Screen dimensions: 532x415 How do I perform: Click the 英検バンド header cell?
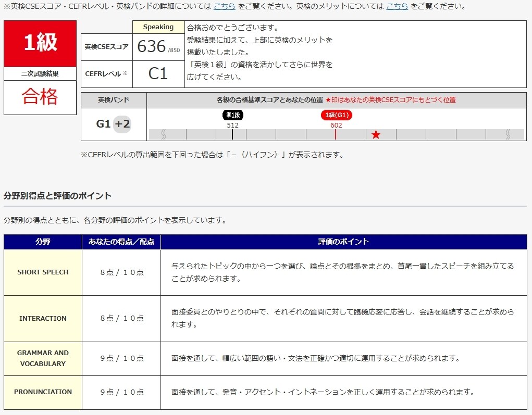click(x=114, y=100)
